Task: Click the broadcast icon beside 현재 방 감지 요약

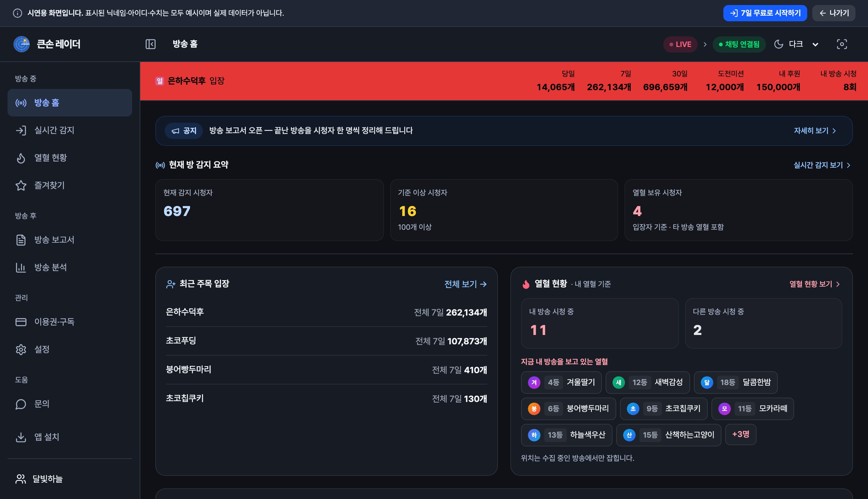Action: tap(160, 165)
